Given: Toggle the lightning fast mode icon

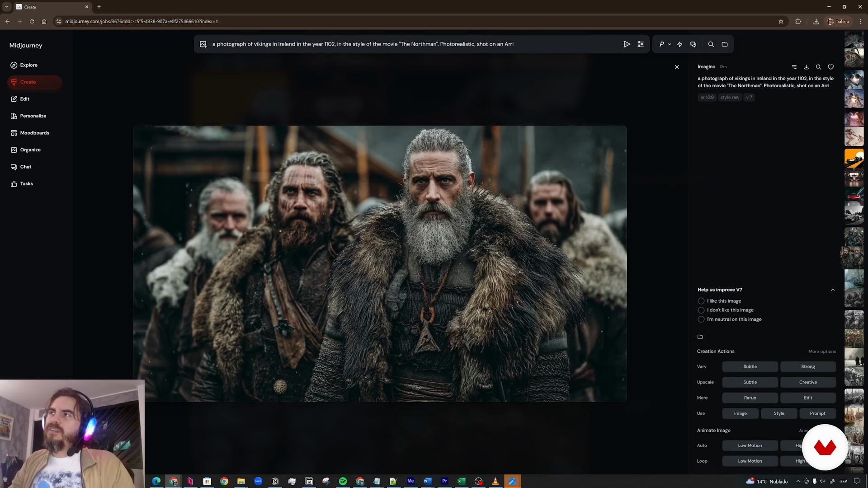Looking at the screenshot, I should pyautogui.click(x=679, y=44).
